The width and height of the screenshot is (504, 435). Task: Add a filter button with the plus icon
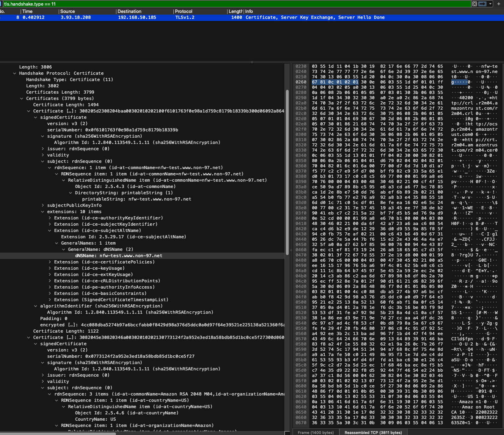click(499, 4)
